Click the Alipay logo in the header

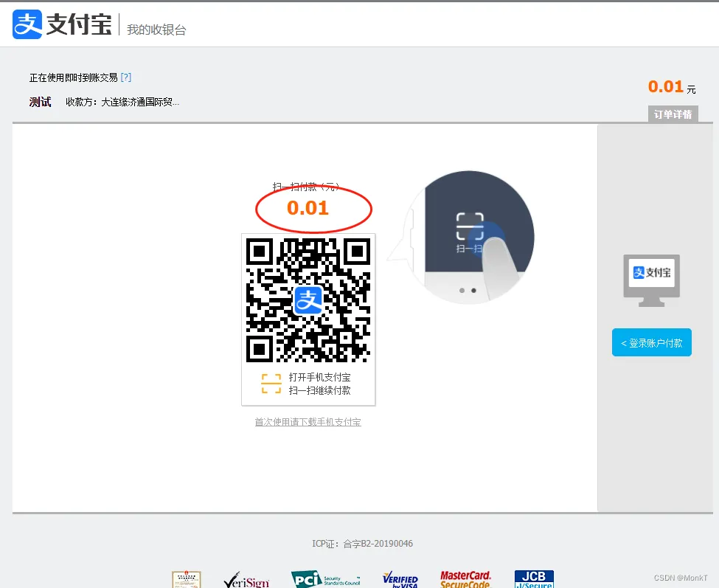click(62, 24)
